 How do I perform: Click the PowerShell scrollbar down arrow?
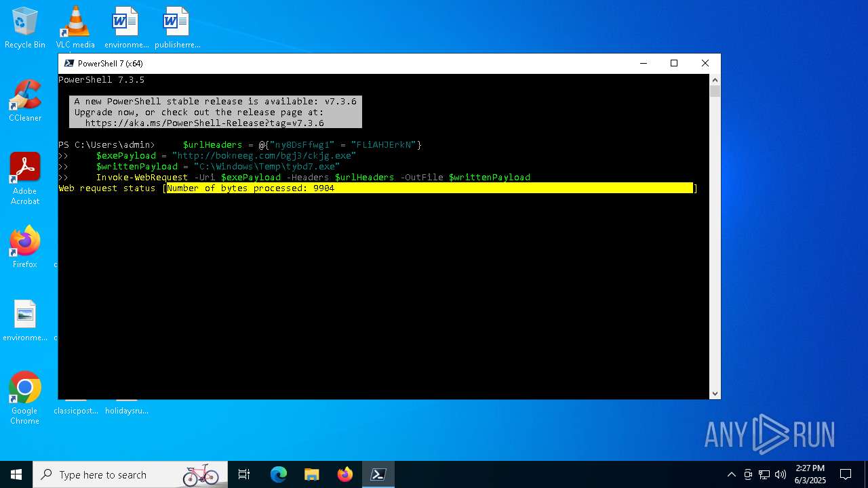click(x=715, y=393)
